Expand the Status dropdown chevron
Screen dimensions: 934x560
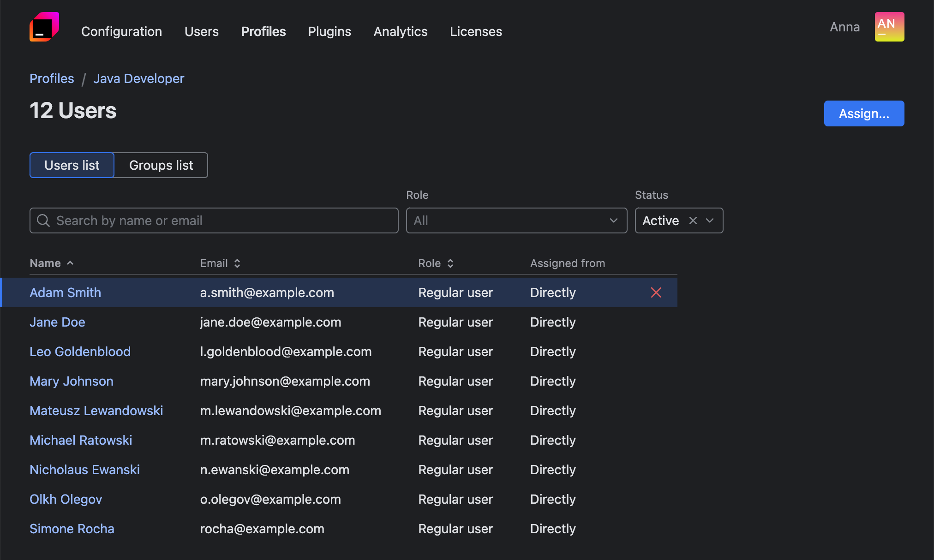click(710, 220)
